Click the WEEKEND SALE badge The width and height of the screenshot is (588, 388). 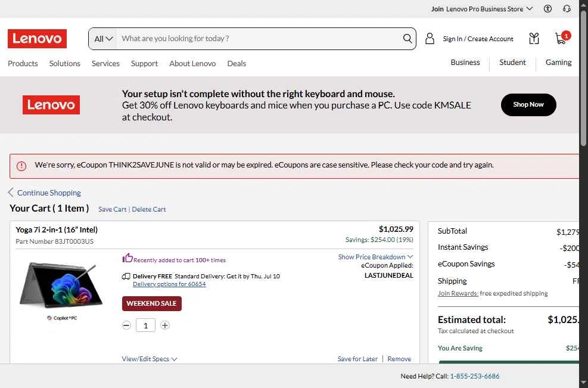pyautogui.click(x=151, y=303)
